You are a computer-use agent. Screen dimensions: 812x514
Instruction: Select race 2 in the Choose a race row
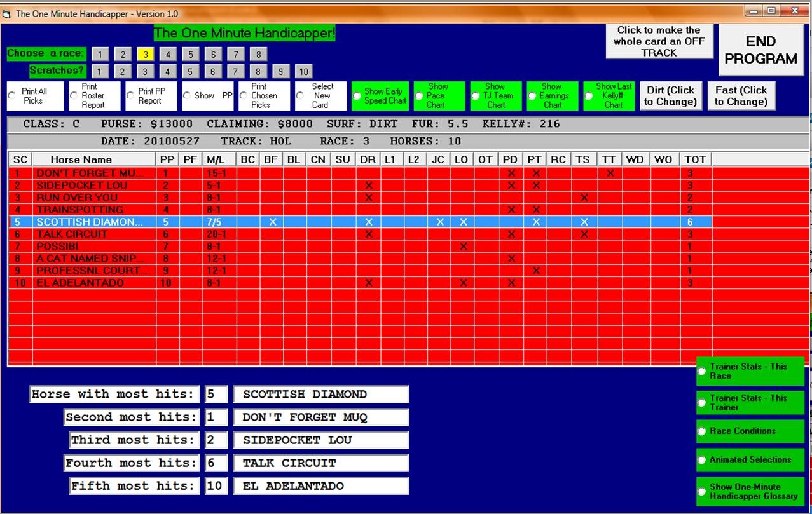[123, 54]
